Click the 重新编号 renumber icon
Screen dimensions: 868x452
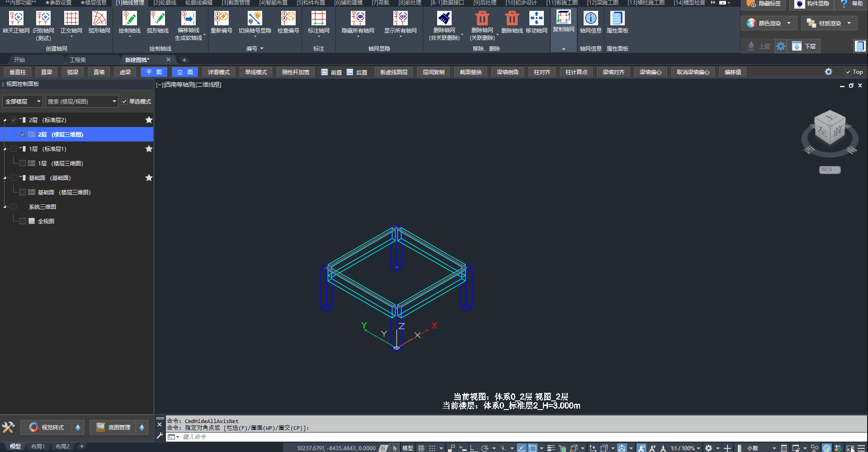(x=221, y=19)
